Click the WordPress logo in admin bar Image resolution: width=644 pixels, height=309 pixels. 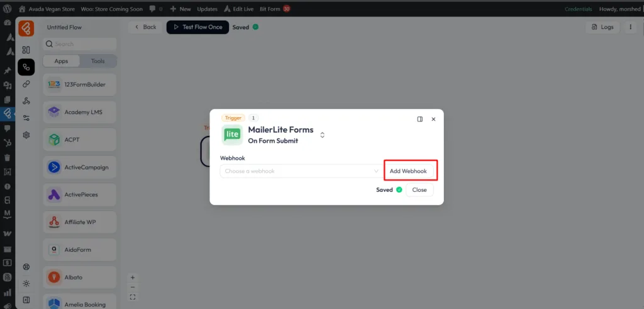click(x=8, y=9)
